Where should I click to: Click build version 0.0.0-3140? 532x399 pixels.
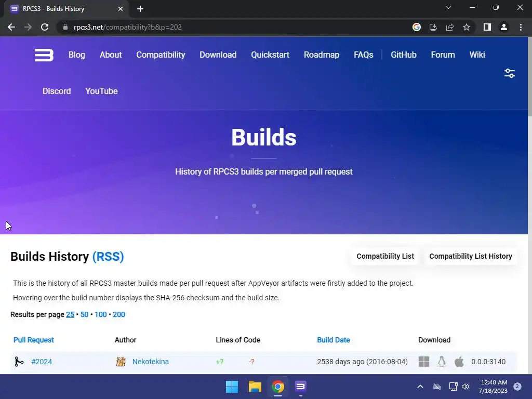coord(488,362)
